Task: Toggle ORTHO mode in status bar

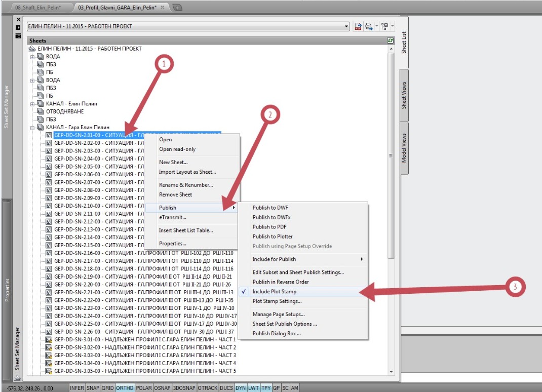Action: (x=123, y=387)
